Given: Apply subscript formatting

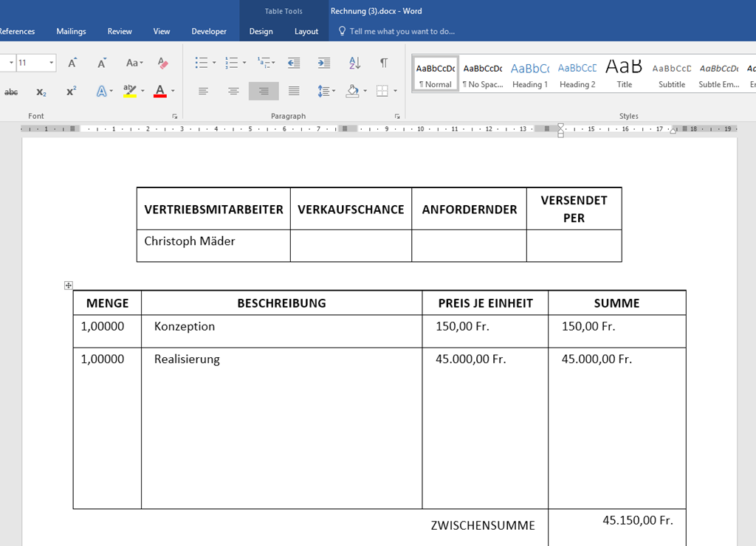Looking at the screenshot, I should point(41,92).
